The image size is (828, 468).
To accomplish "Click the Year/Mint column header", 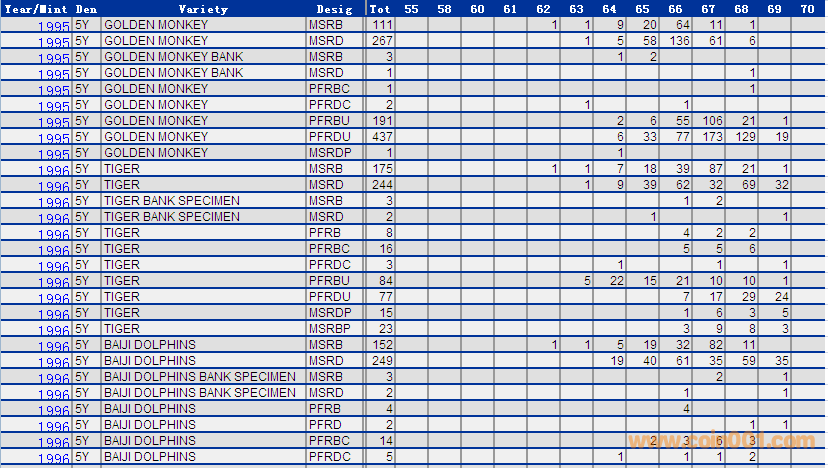I will pos(36,9).
